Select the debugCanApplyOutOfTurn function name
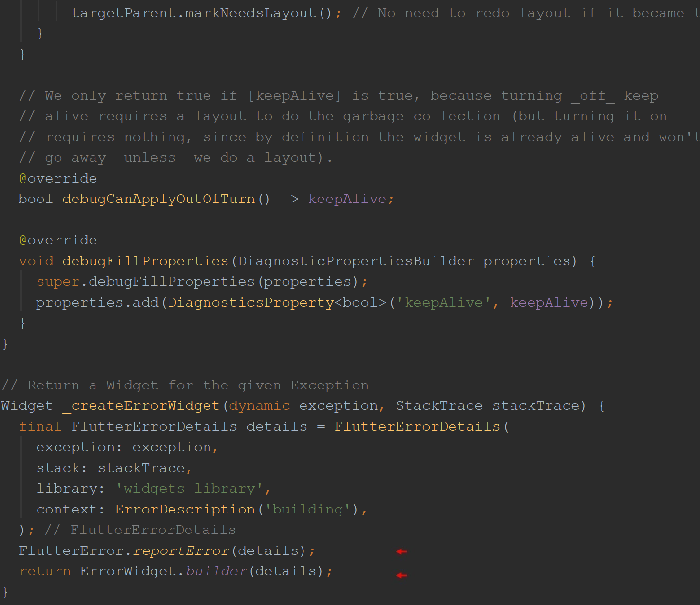Image resolution: width=700 pixels, height=605 pixels. point(158,199)
